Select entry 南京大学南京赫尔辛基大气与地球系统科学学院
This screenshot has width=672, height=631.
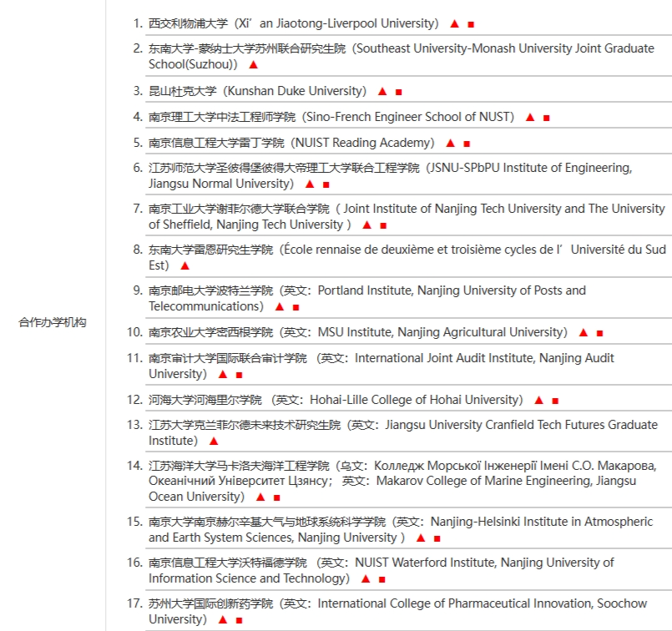(x=401, y=529)
